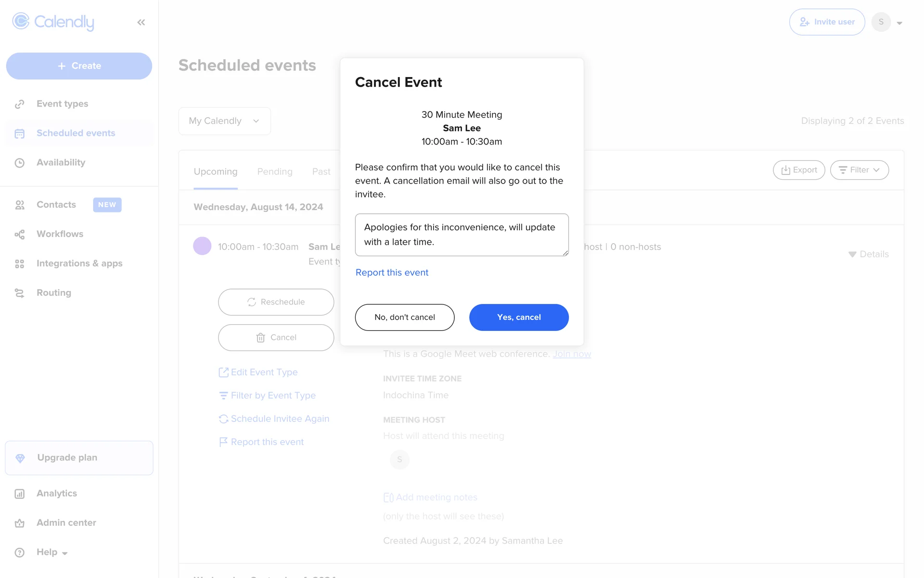Click the Availability clock icon
Viewport: 924px width, 578px height.
(20, 163)
